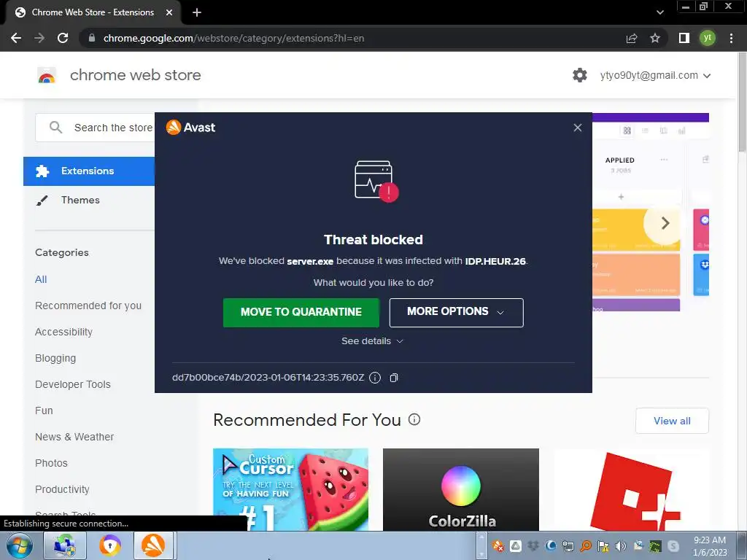Click the info icon next to threat ID
Viewport: 747px width, 560px height.
[x=375, y=378]
